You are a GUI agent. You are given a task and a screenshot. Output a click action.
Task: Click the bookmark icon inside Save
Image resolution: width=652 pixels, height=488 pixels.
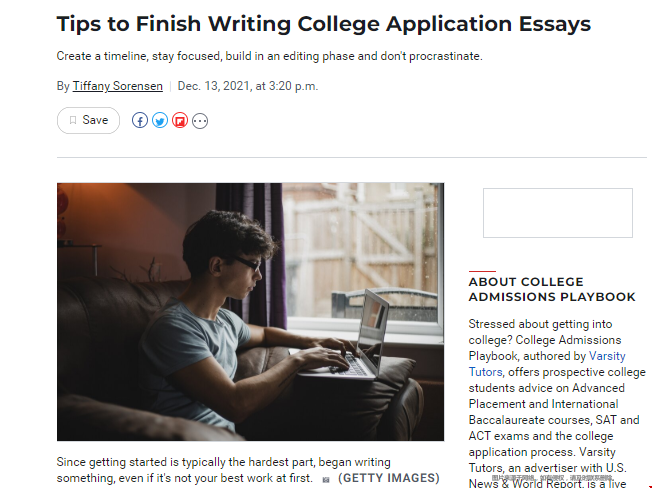[73, 120]
